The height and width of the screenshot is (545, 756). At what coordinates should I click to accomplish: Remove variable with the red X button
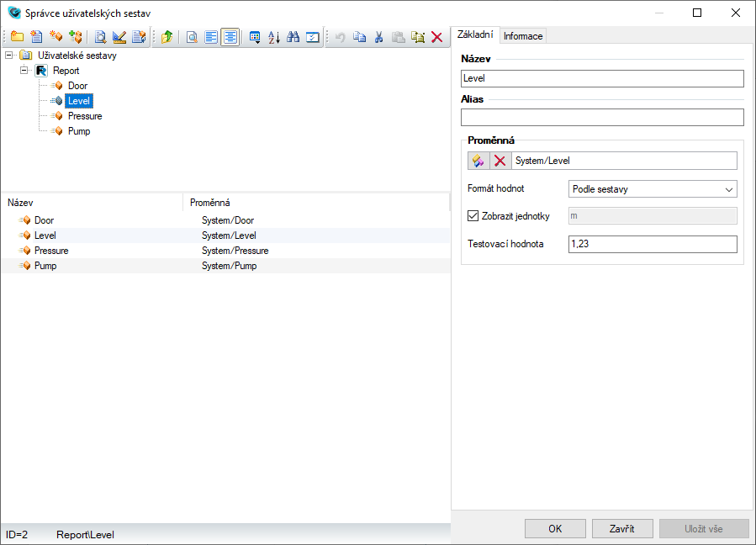click(x=500, y=161)
